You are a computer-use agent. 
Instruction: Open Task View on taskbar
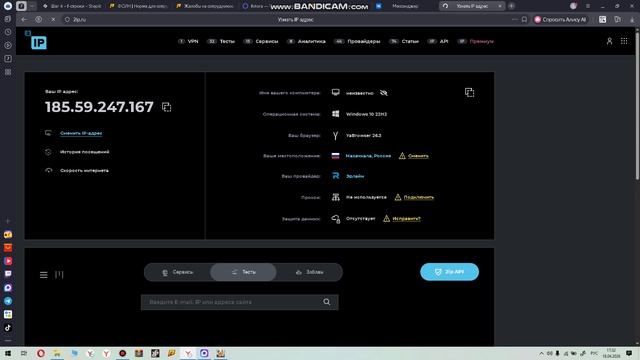[x=24, y=353]
